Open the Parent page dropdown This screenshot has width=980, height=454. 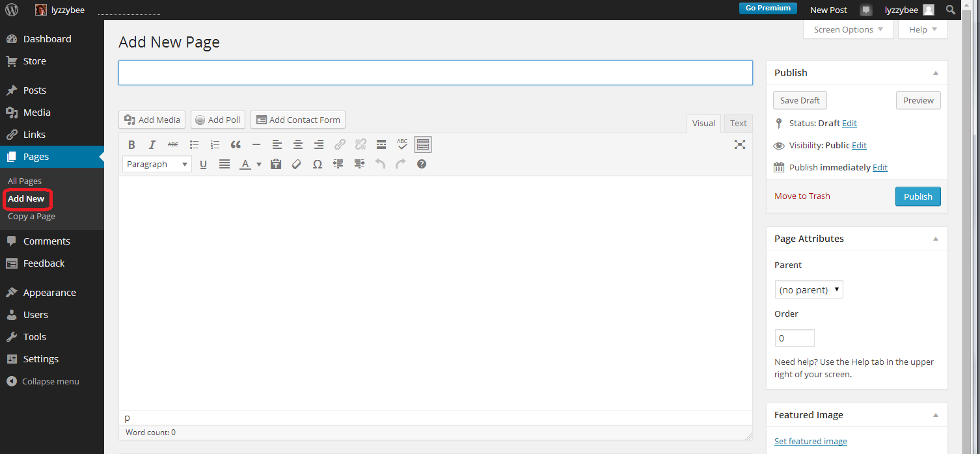[x=809, y=290]
